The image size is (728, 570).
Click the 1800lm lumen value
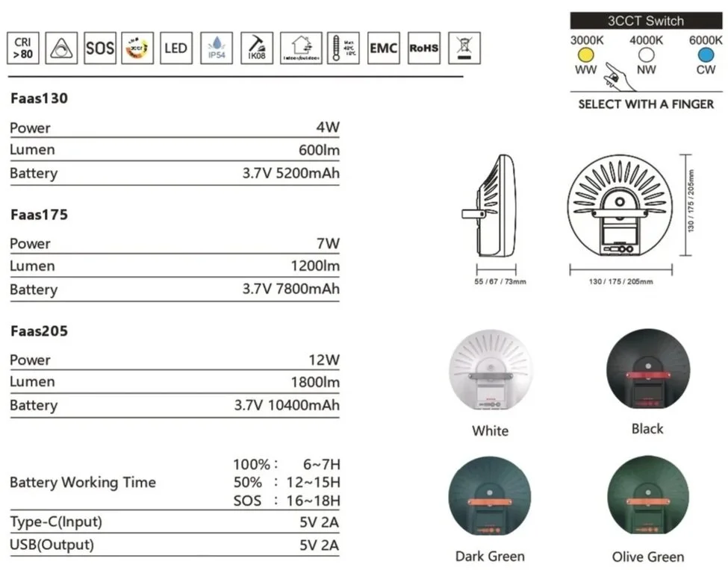tap(315, 382)
